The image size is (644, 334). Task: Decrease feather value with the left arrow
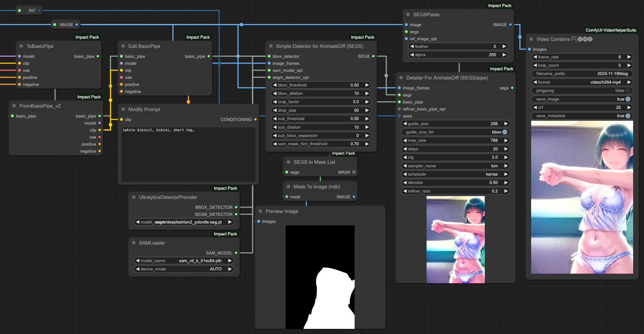point(412,46)
